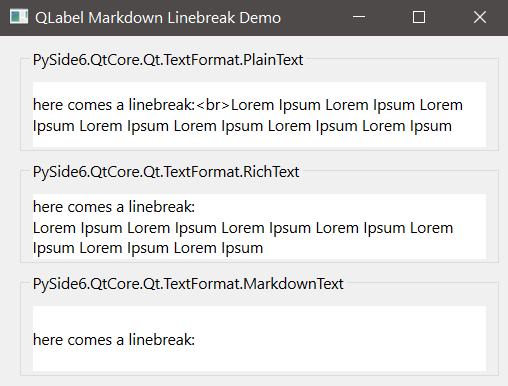Viewport: 508px width, 386px height.
Task: Click the blank white area of the MarkdownText label
Action: (x=340, y=339)
